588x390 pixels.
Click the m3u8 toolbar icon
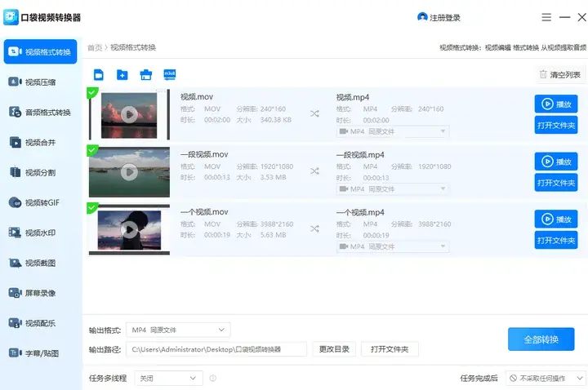point(170,75)
